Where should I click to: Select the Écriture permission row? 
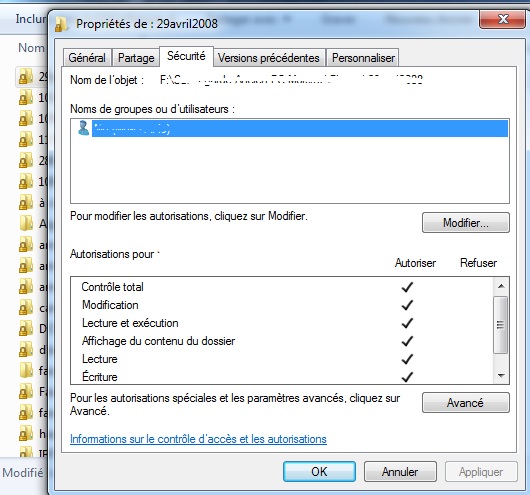(x=281, y=377)
